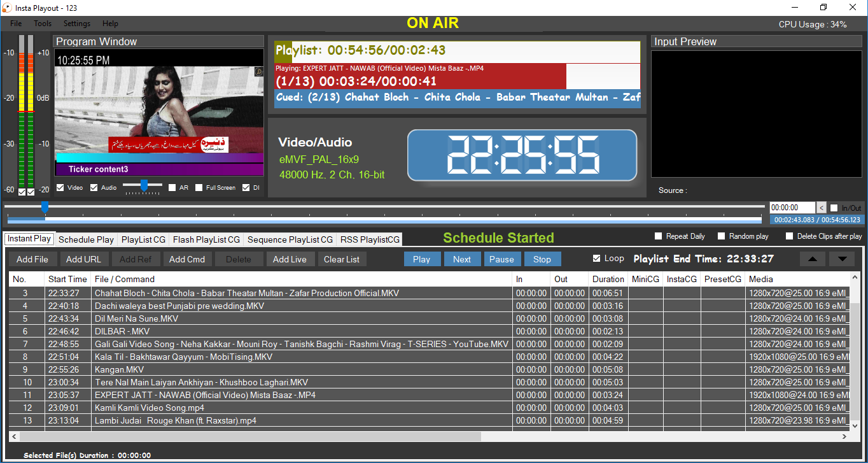Viewport: 868px width, 463px height.
Task: Toggle the Video checkbox under Program Window
Action: [x=60, y=188]
